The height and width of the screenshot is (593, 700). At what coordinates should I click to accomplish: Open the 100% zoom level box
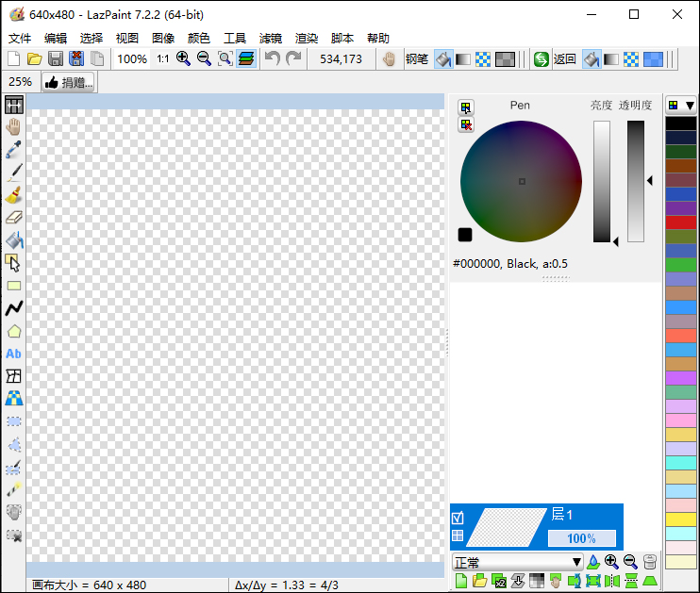point(131,58)
